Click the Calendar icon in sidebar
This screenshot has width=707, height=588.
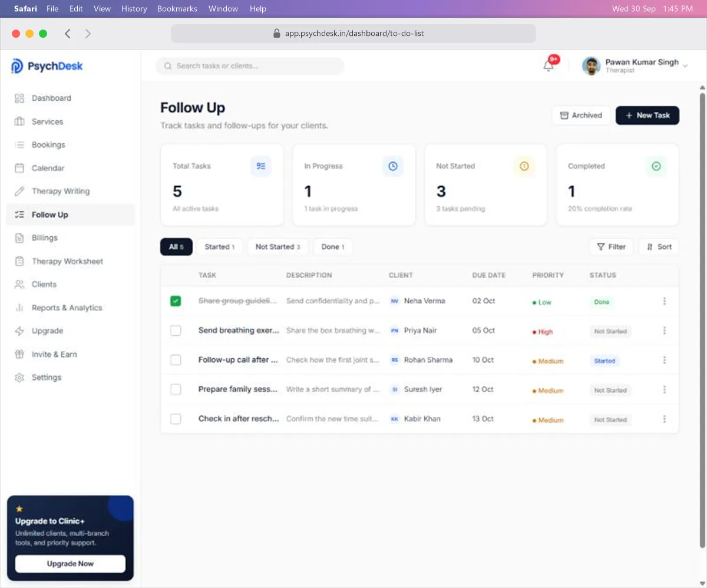(x=19, y=168)
